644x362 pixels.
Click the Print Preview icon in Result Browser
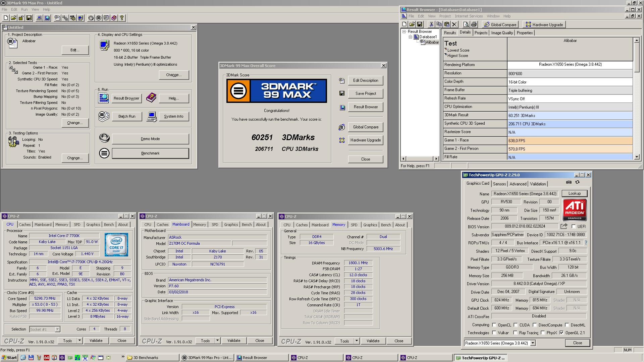[x=466, y=24]
